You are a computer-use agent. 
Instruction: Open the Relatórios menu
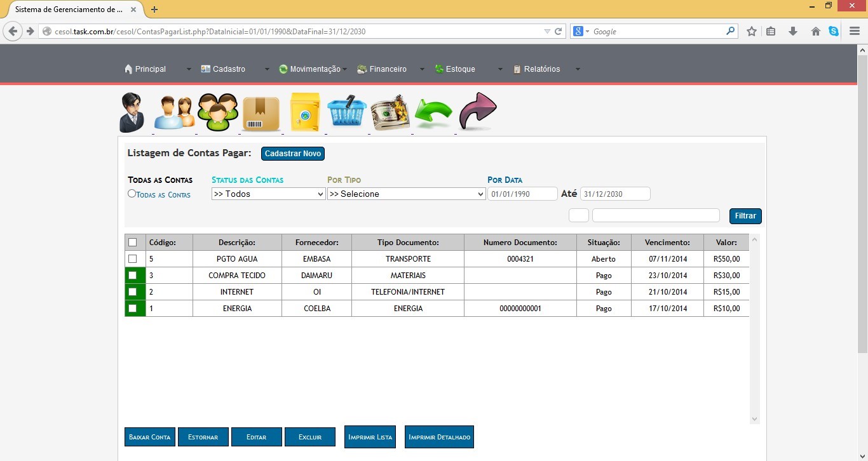click(541, 69)
